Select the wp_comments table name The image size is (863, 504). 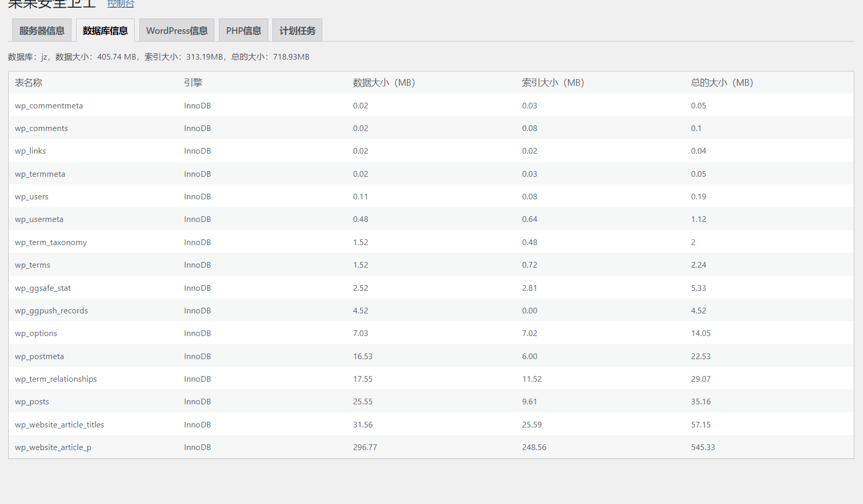[x=41, y=128]
